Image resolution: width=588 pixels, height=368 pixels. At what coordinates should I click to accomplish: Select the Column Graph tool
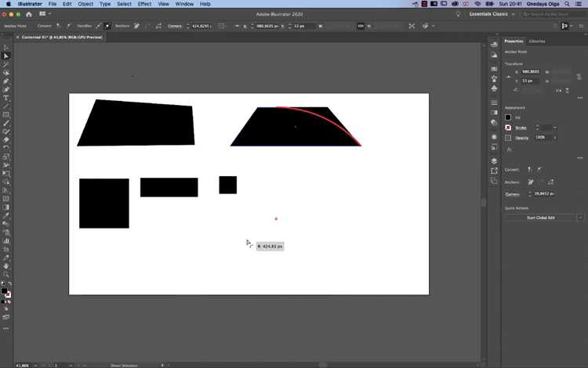click(6, 240)
